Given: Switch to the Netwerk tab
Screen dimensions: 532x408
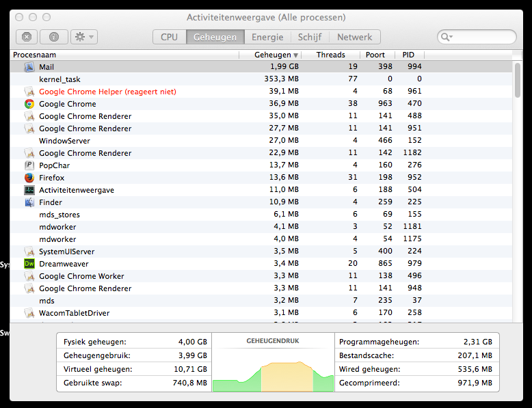Looking at the screenshot, I should [x=355, y=37].
